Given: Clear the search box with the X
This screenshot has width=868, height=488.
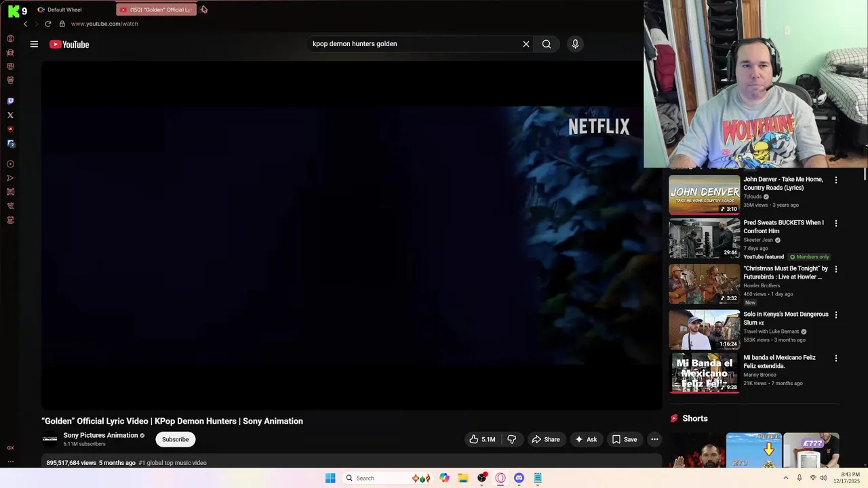Looking at the screenshot, I should coord(526,44).
